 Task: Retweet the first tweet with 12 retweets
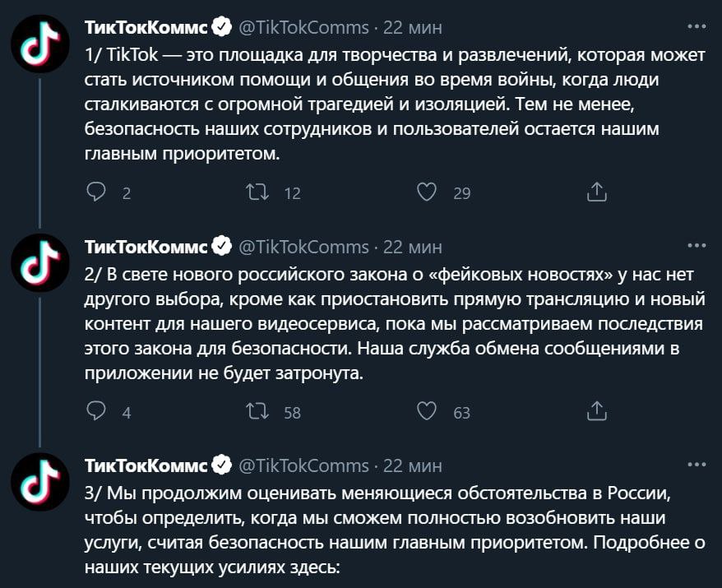pyautogui.click(x=257, y=192)
